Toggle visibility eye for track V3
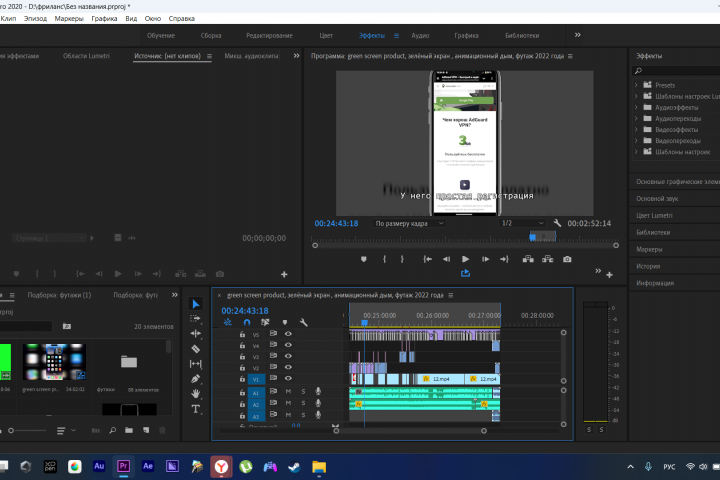 [x=288, y=357]
